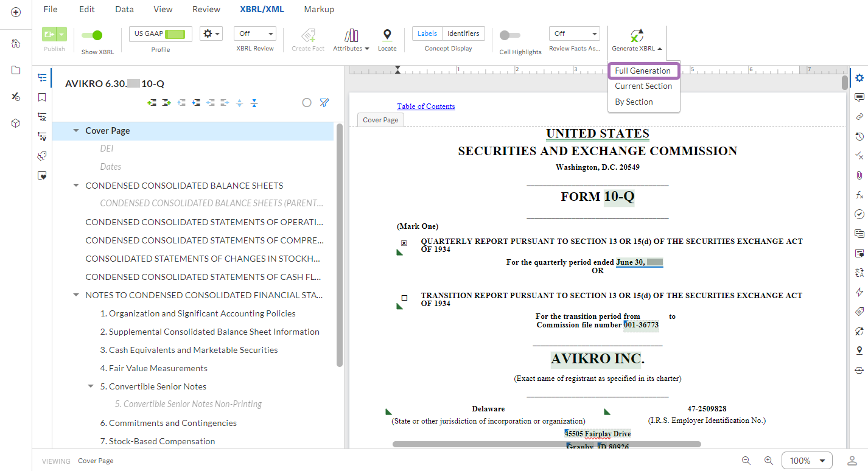Click the history clock icon in right sidebar
Image resolution: width=868 pixels, height=471 pixels.
click(859, 136)
